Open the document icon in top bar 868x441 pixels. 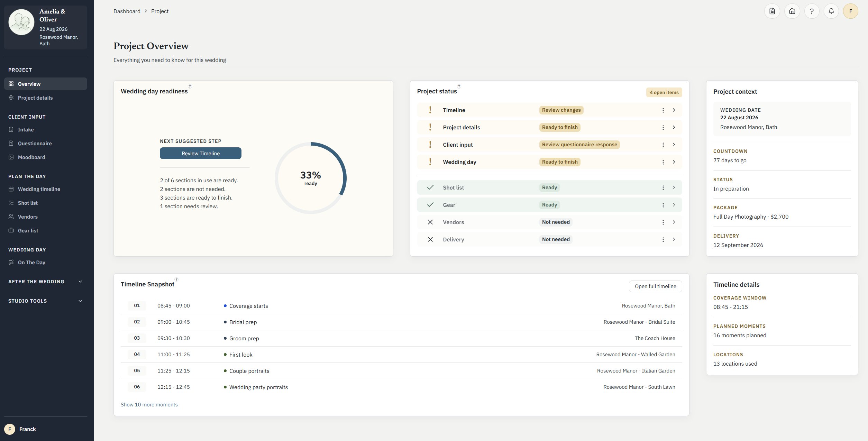(x=772, y=11)
